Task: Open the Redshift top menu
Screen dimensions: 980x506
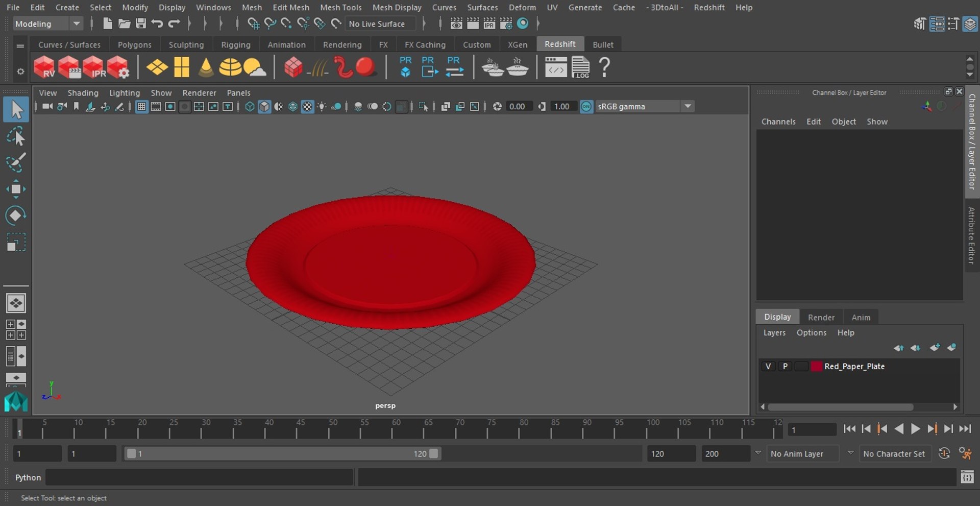Action: [x=709, y=7]
